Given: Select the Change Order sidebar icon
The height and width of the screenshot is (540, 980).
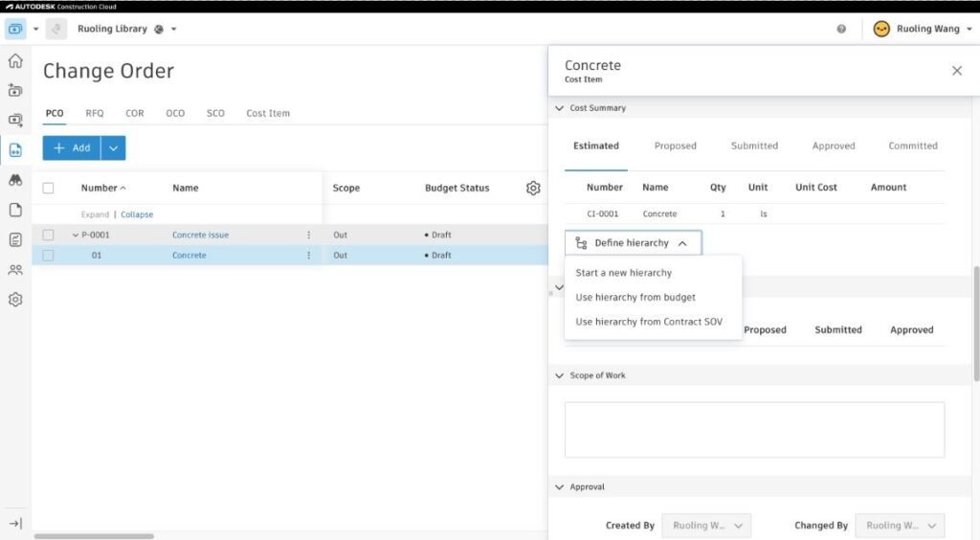Looking at the screenshot, I should (15, 150).
